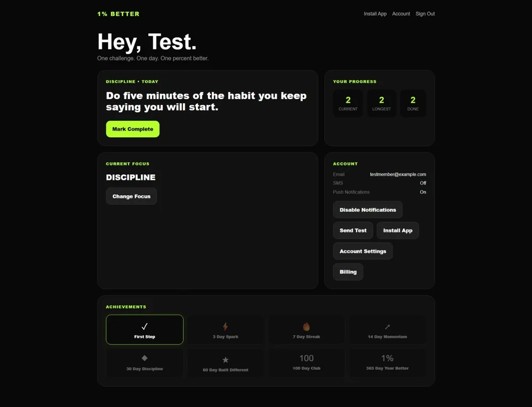Open the 7 Day Streak flame badge
The width and height of the screenshot is (532, 407).
(306, 329)
